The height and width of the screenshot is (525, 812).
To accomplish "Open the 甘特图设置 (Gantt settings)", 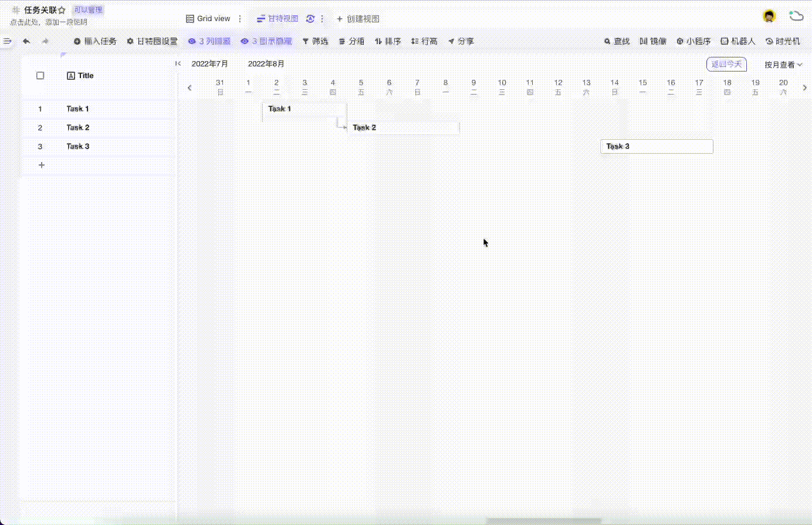I will (x=153, y=41).
